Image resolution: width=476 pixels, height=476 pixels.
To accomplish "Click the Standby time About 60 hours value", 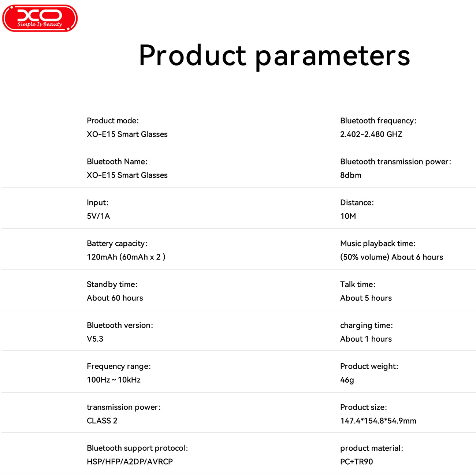I will click(x=115, y=298).
